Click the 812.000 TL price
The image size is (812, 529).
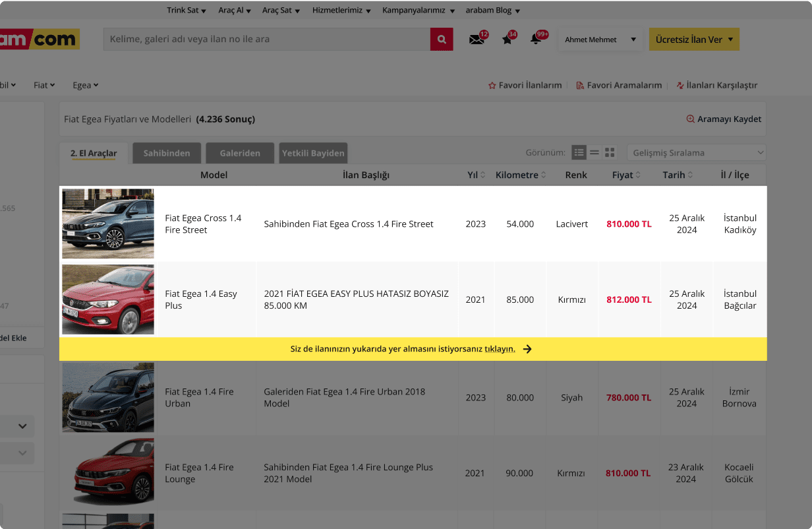pos(629,299)
